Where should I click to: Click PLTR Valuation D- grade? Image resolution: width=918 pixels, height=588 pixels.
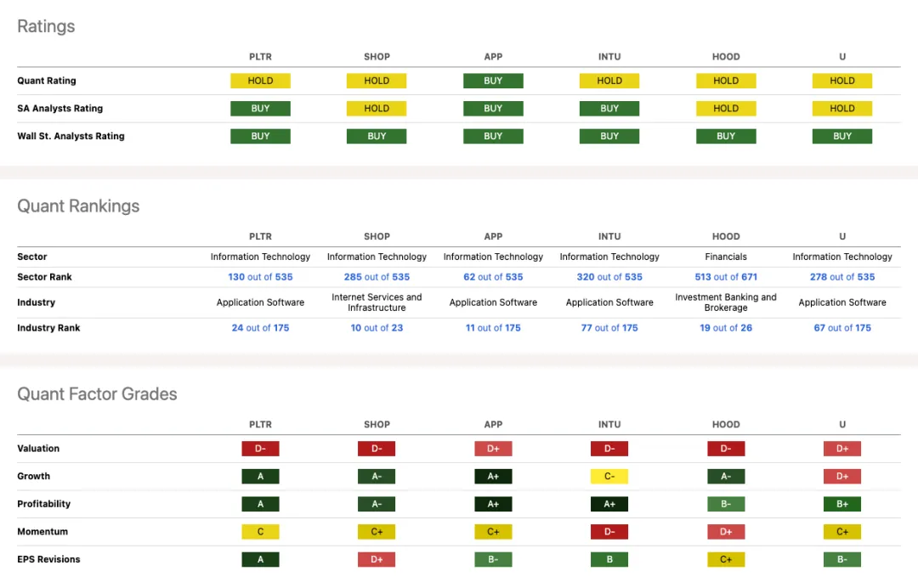click(x=260, y=449)
